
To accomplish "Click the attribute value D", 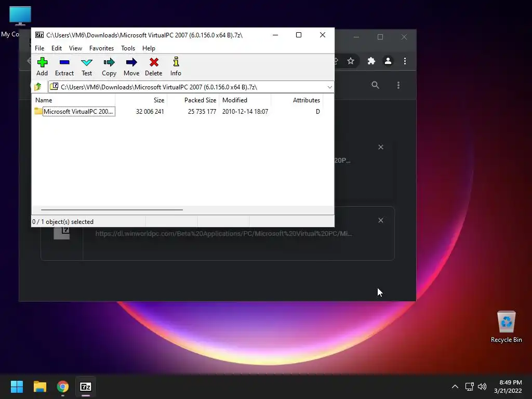I will (317, 112).
